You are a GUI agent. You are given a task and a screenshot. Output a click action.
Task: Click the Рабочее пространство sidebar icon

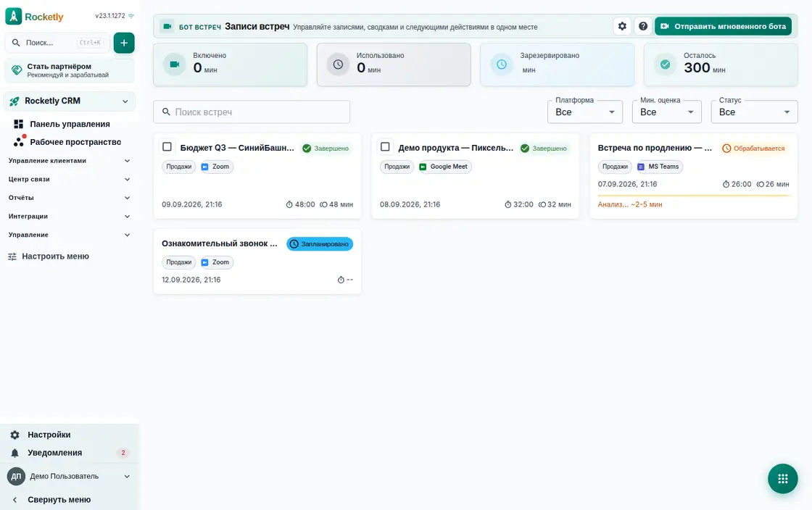[x=19, y=141]
